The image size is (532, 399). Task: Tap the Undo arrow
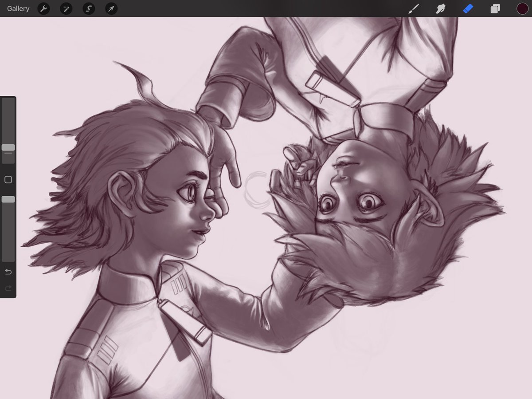(8, 272)
